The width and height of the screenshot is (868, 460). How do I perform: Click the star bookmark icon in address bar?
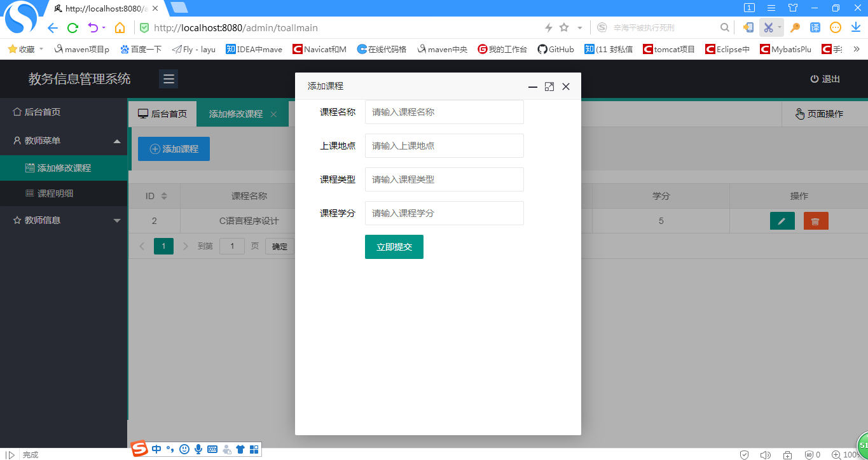pyautogui.click(x=564, y=27)
